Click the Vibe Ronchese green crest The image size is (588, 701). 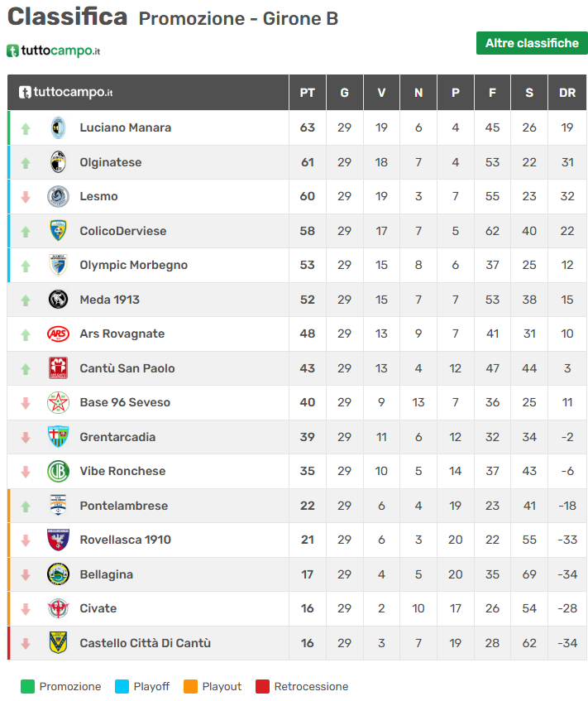pyautogui.click(x=58, y=471)
